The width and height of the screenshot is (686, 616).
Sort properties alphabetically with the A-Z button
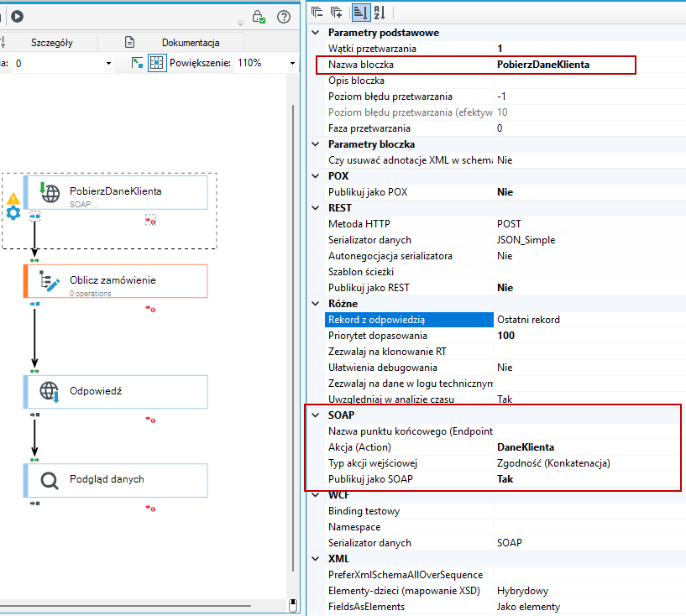[380, 13]
